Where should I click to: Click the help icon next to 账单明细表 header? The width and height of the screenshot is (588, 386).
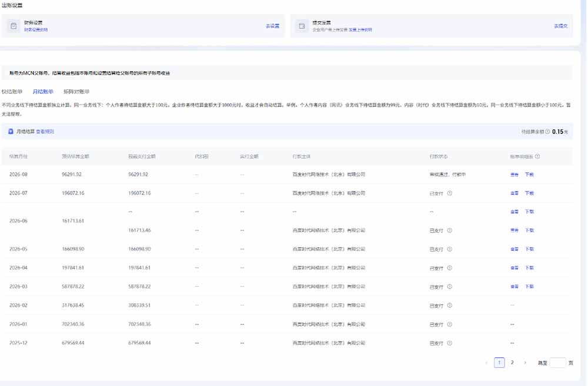537,156
